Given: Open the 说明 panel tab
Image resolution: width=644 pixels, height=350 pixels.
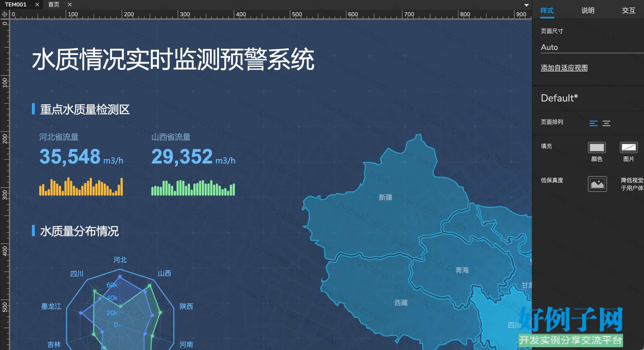Looking at the screenshot, I should pyautogui.click(x=588, y=11).
